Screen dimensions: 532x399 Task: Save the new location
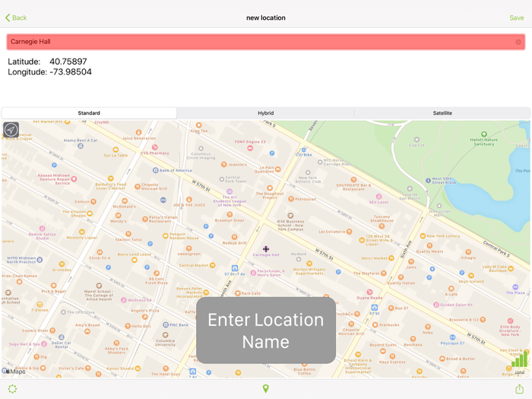point(516,17)
